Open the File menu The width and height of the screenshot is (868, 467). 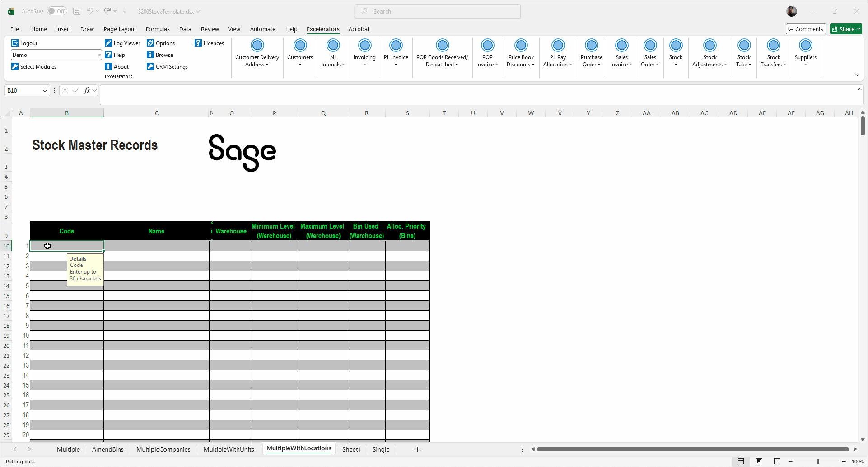14,29
